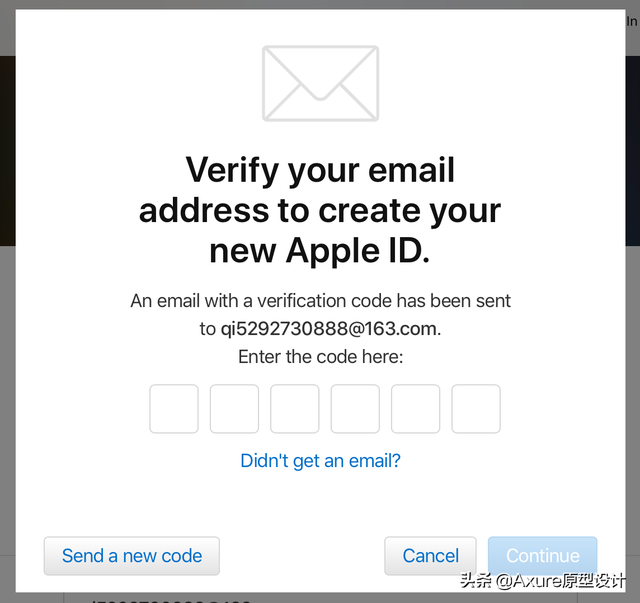This screenshot has width=640, height=603.
Task: Click the Continue button
Action: coord(542,556)
